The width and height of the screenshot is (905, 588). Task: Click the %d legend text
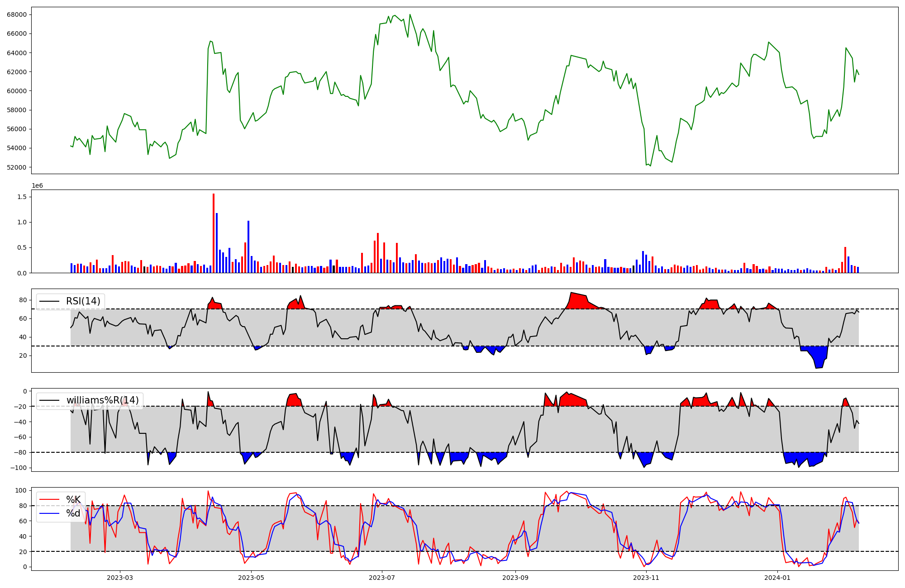click(x=73, y=513)
